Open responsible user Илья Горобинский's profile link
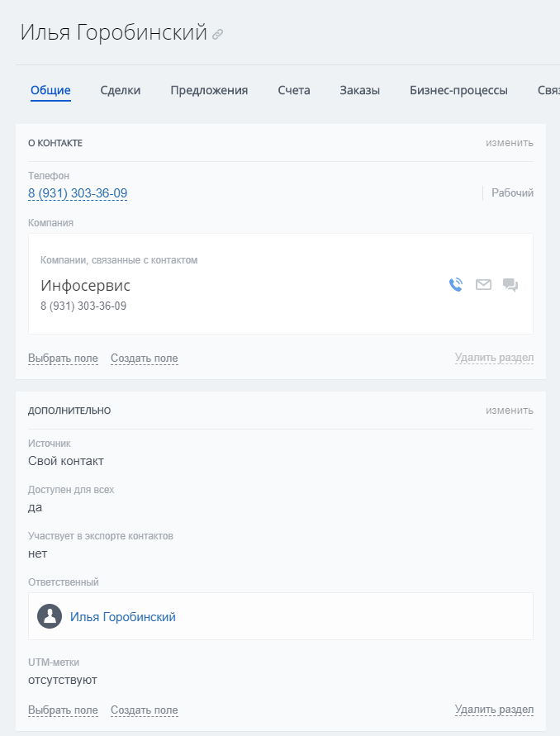The width and height of the screenshot is (560, 736). click(123, 617)
